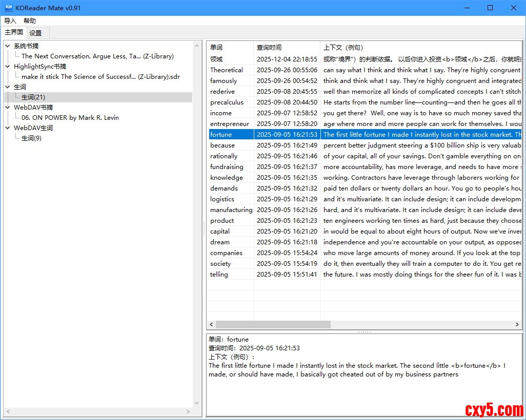Open the 导入 menu

(10, 21)
